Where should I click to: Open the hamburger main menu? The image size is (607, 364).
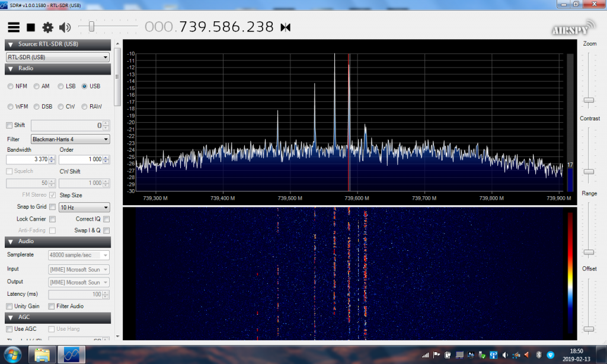(x=14, y=27)
